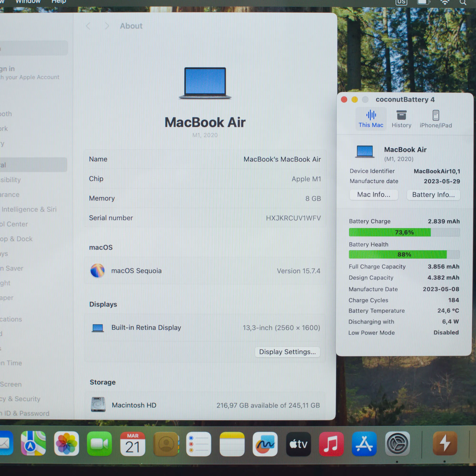
Task: Open the Help menu in the menu bar
Action: point(59,1)
